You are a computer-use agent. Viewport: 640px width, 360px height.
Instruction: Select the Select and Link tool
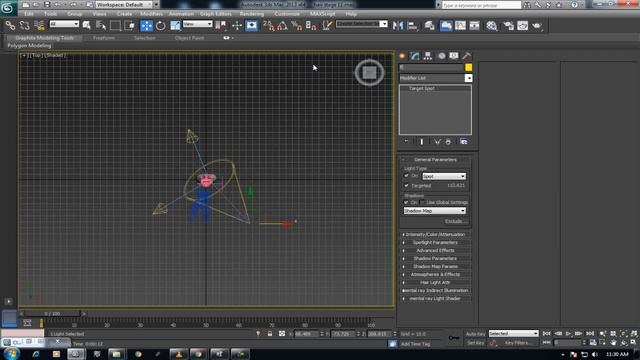tap(10, 26)
